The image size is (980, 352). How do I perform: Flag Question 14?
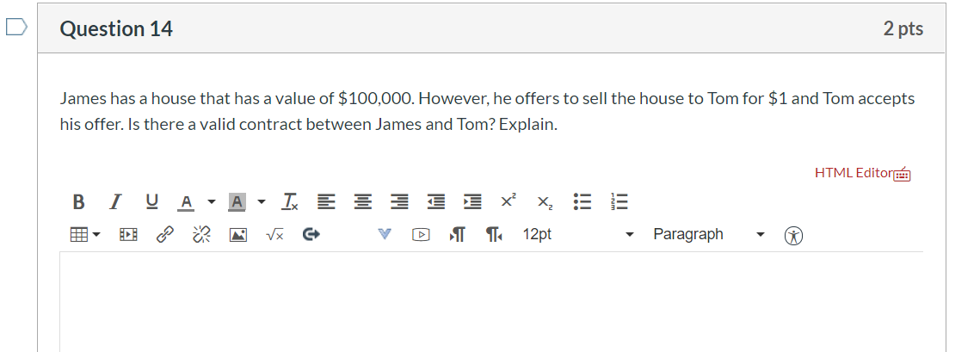17,27
